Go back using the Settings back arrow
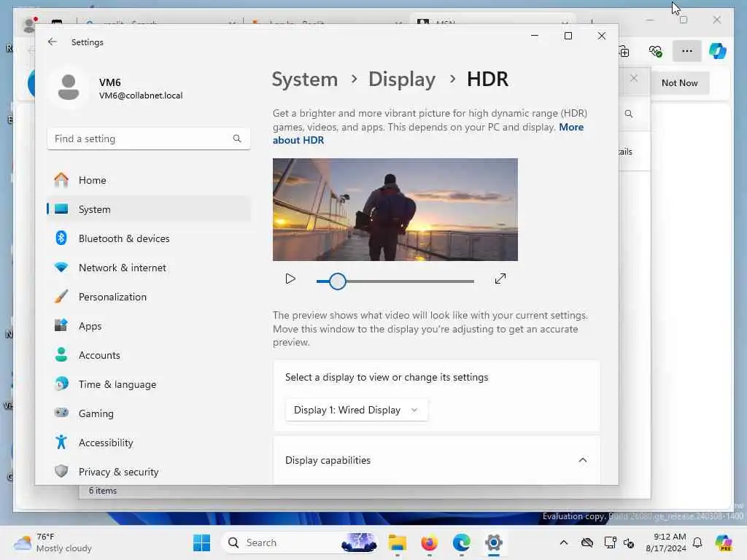The height and width of the screenshot is (560, 747). (53, 42)
